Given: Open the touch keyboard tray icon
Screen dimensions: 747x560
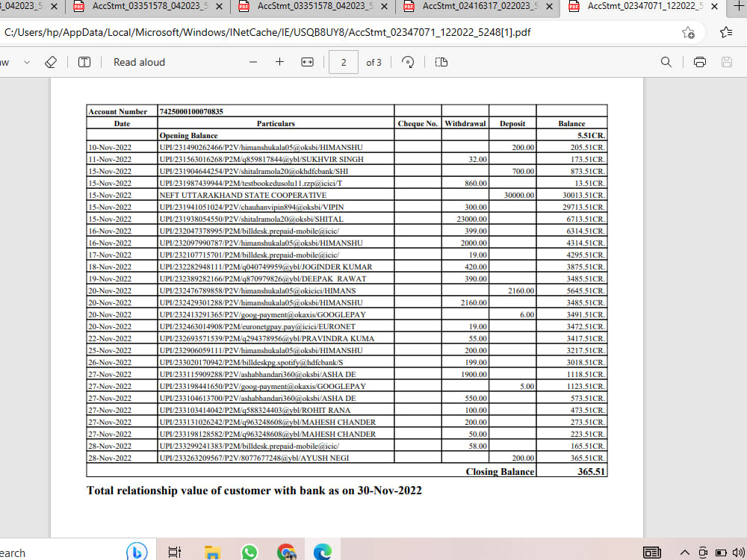Looking at the screenshot, I should point(651,553).
